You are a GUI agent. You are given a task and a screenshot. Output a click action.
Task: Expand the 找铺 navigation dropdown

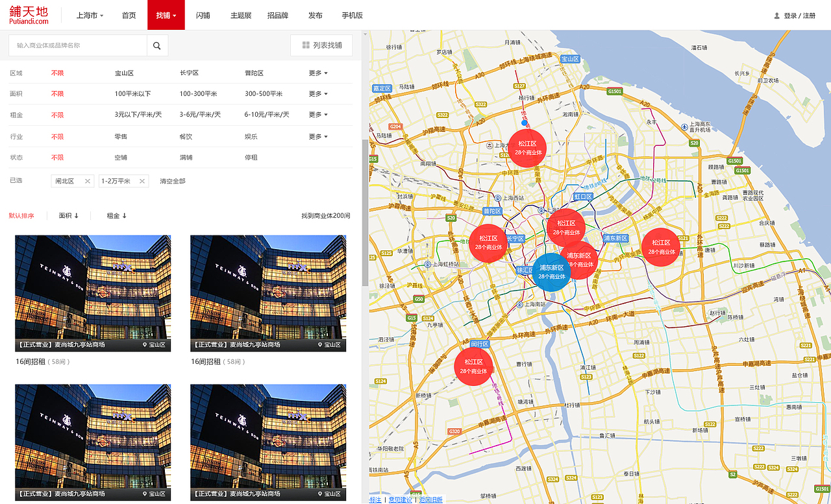point(166,15)
